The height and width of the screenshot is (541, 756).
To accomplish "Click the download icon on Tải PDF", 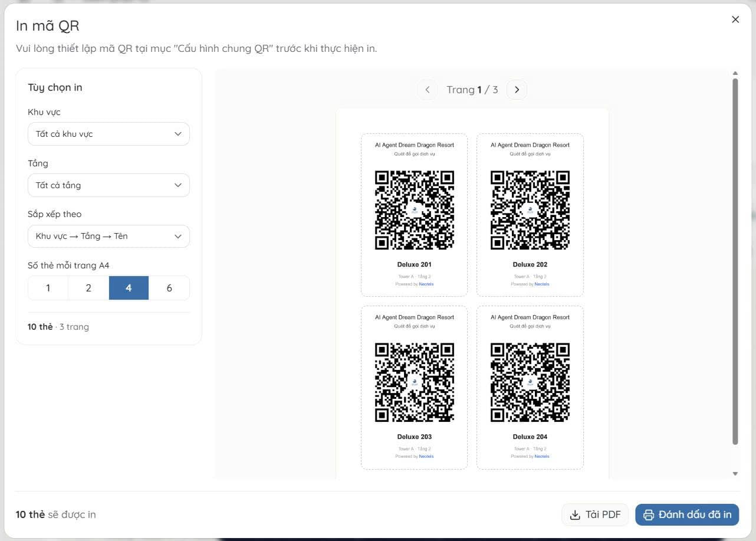I will (x=575, y=515).
